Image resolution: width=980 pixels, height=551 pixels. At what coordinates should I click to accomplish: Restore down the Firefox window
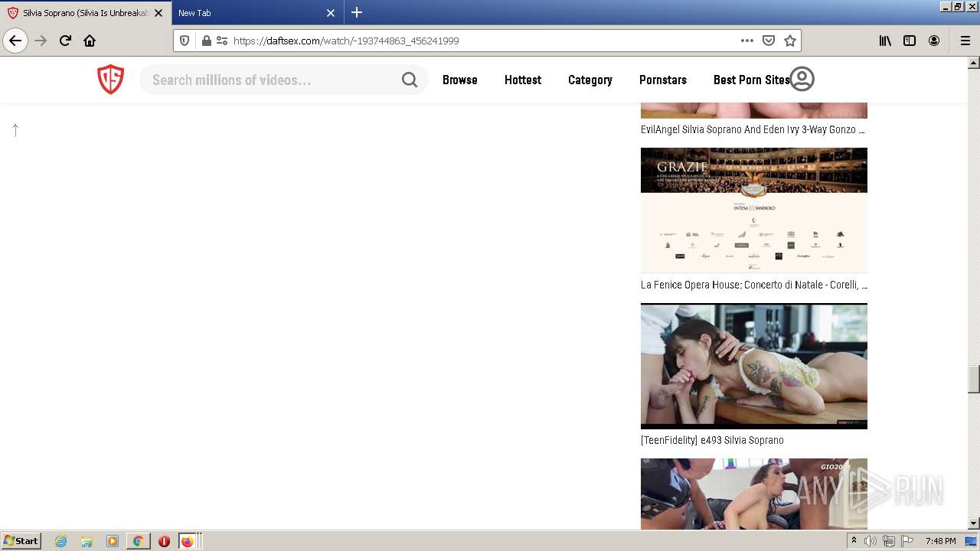957,6
